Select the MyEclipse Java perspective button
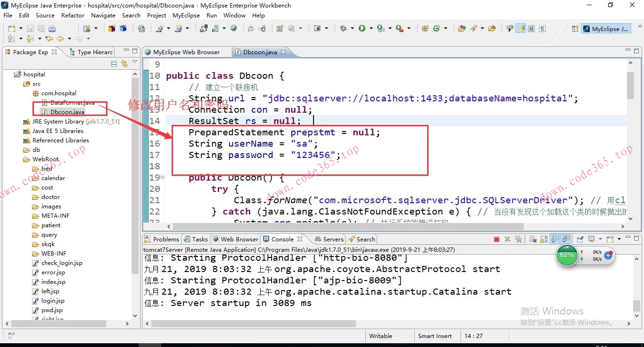 [606, 29]
